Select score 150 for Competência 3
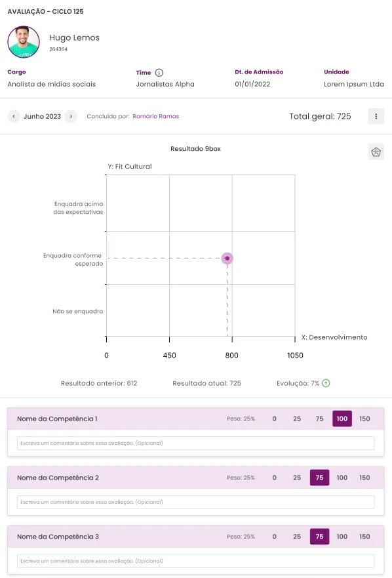The height and width of the screenshot is (578, 392). tap(364, 537)
